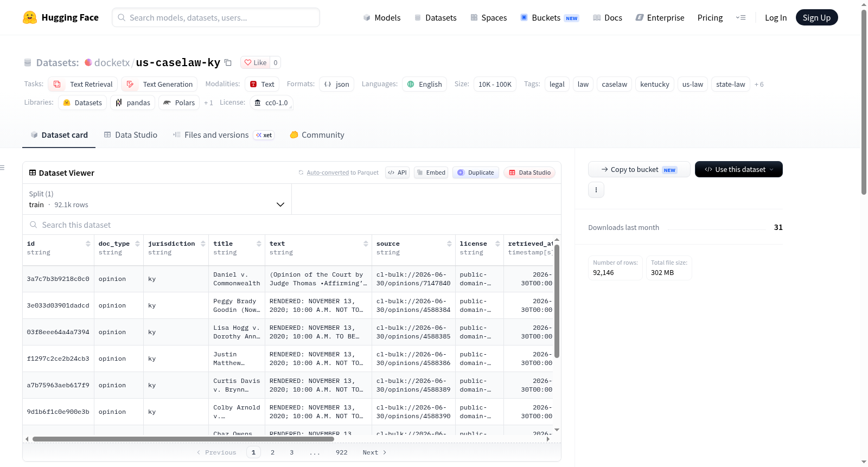Viewport: 868px width, 467px height.
Task: Expand the +6 more tags
Action: point(759,84)
